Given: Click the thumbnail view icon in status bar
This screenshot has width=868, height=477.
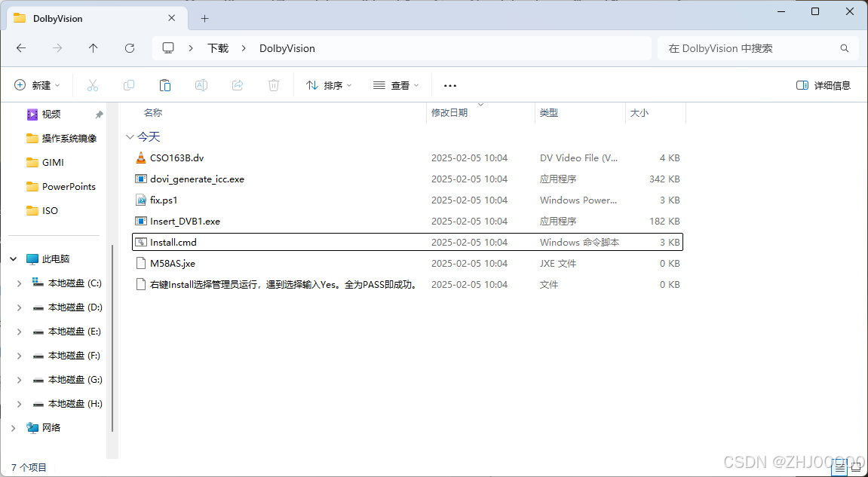Looking at the screenshot, I should pos(854,469).
